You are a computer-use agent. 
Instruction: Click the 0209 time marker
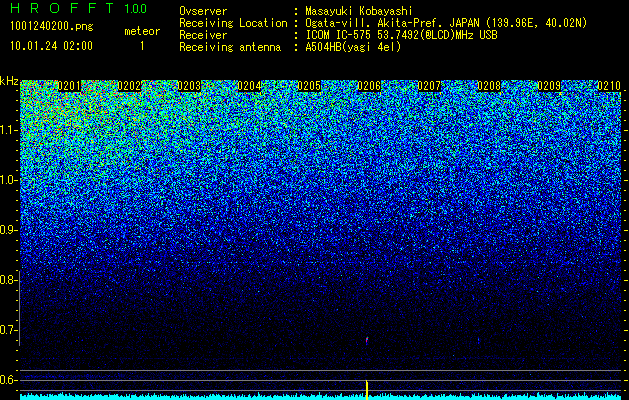tap(549, 86)
